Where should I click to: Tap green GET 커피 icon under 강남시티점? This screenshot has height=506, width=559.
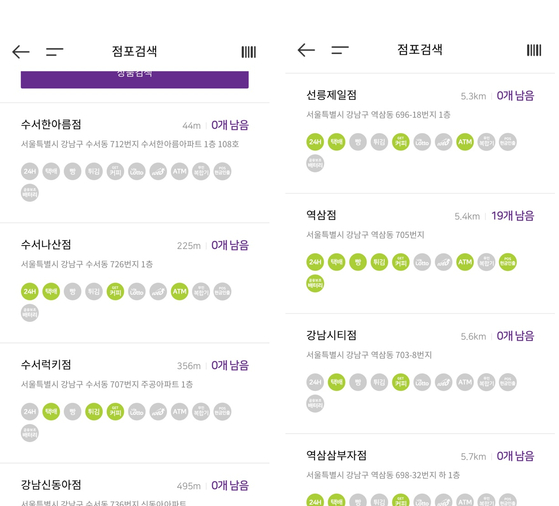(401, 382)
